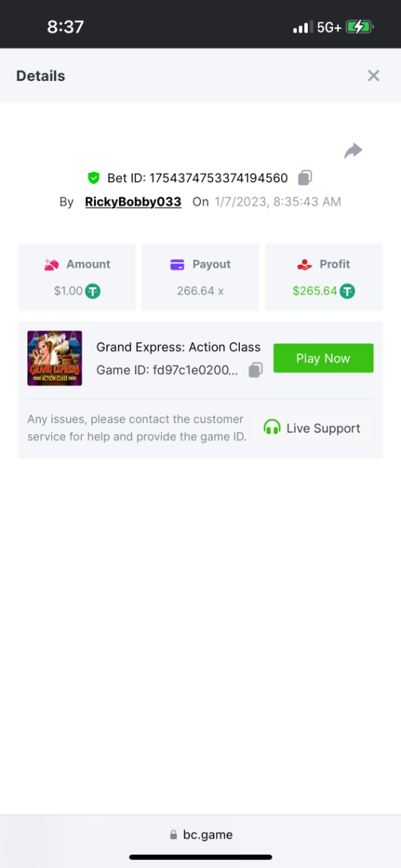Screen dimensions: 401x868
Task: Open Live Support chat
Action: point(312,428)
